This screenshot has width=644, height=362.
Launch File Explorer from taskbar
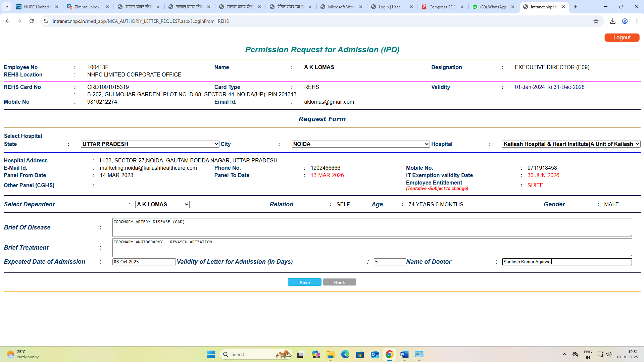[330, 354]
